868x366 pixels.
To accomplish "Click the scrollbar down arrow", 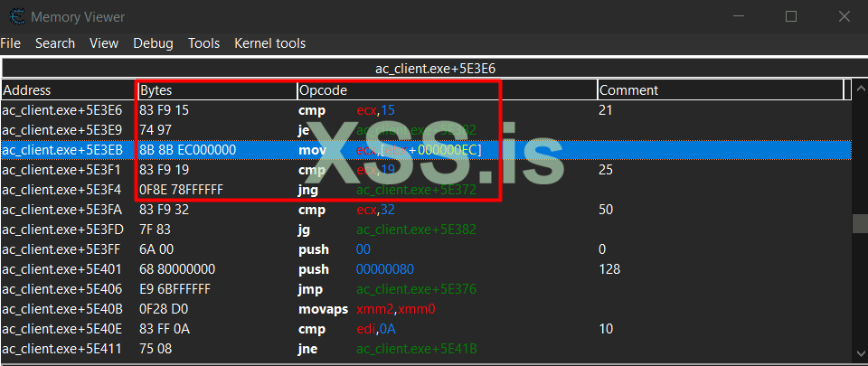I will (860, 352).
